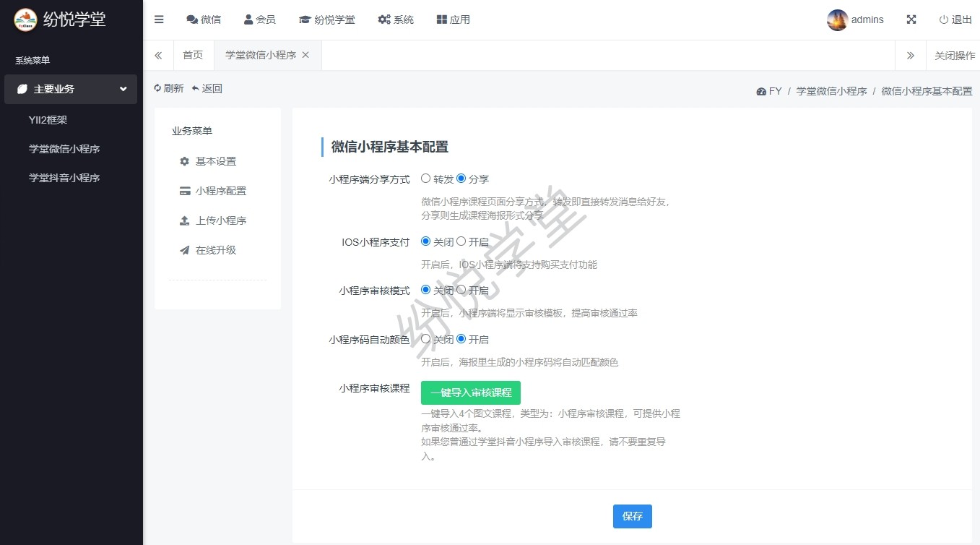Click the hamburger menu icon in top bar
Image resolution: width=980 pixels, height=545 pixels.
(x=159, y=20)
